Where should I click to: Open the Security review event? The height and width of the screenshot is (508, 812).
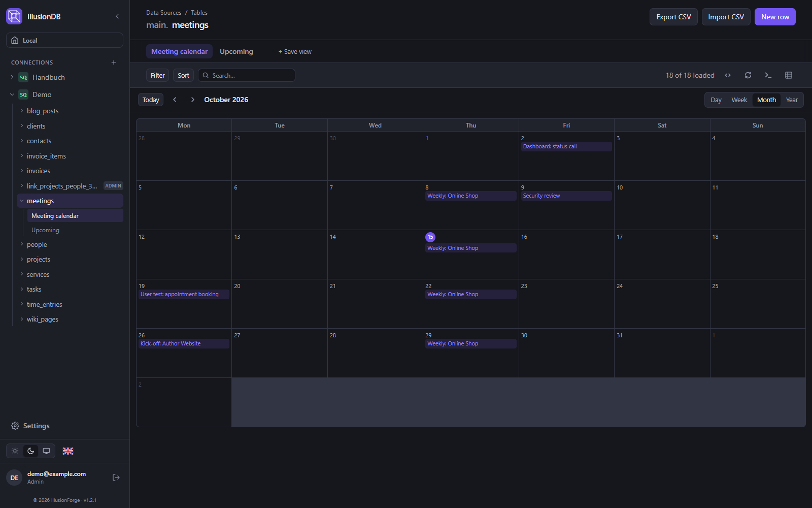(x=566, y=196)
